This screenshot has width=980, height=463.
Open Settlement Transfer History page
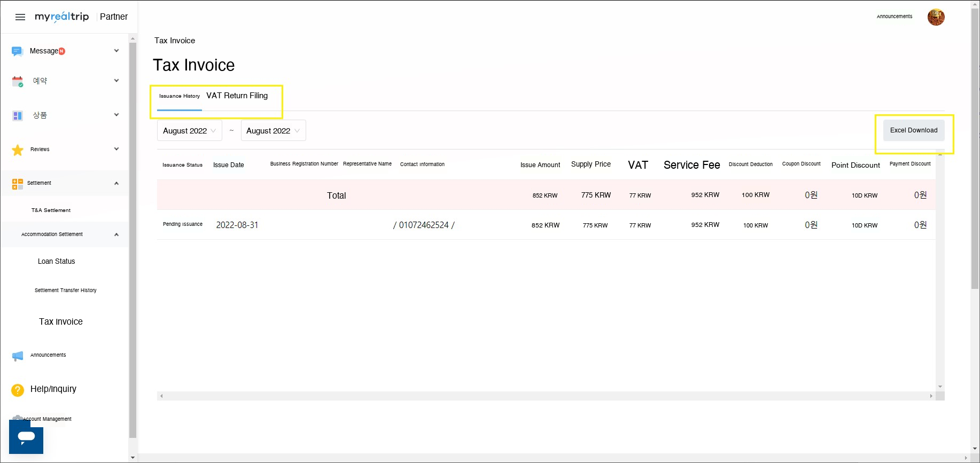(66, 291)
